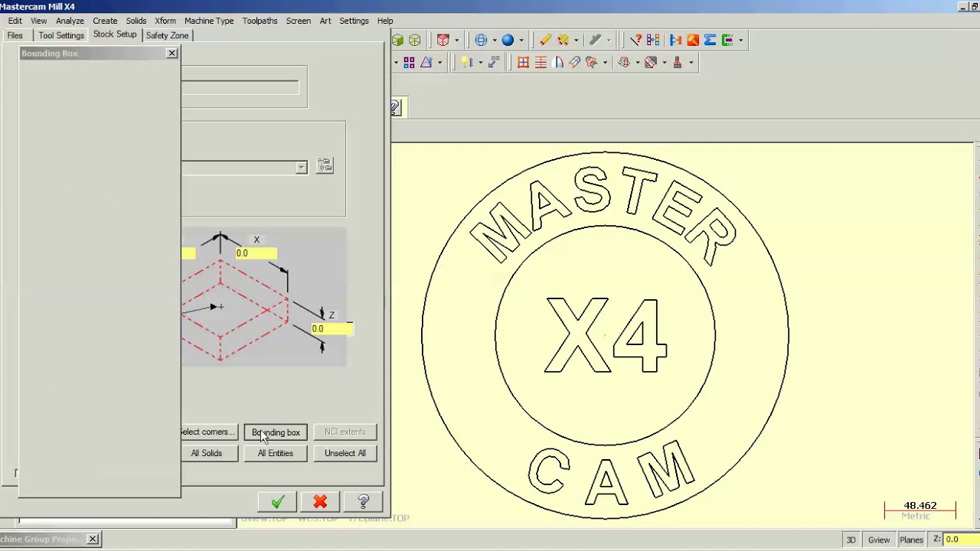Click the gray hatched block icon
Image resolution: width=980 pixels, height=551 pixels.
650,62
